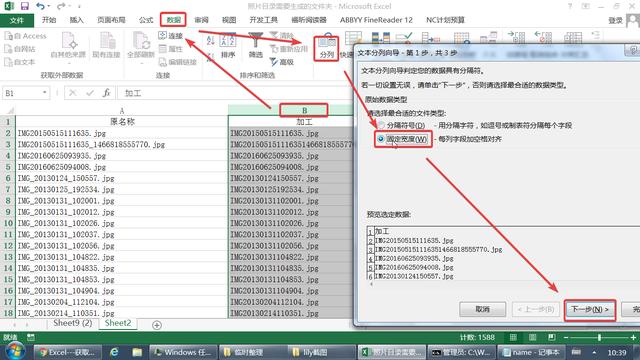
Task: Click the cancel X in formula bar
Action: (x=73, y=93)
